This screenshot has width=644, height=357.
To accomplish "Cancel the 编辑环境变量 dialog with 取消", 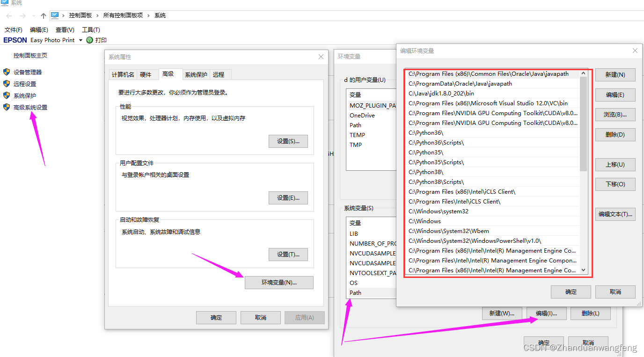I will 615,292.
